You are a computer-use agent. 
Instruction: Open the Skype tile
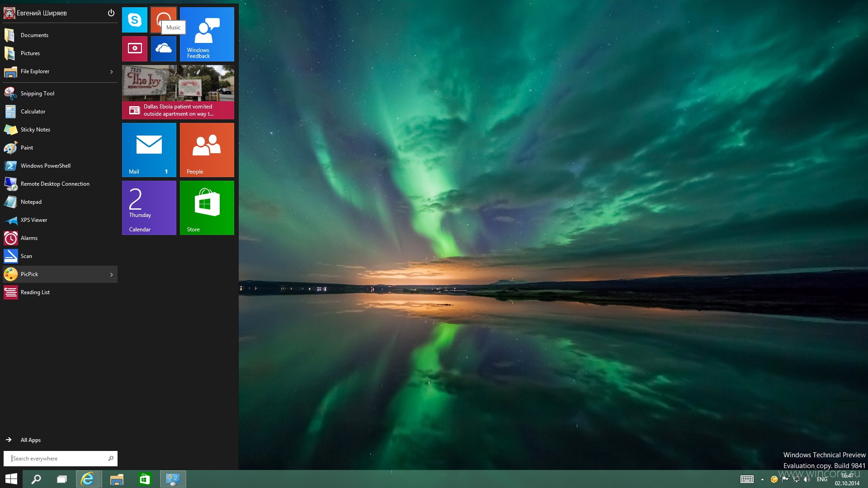[135, 20]
